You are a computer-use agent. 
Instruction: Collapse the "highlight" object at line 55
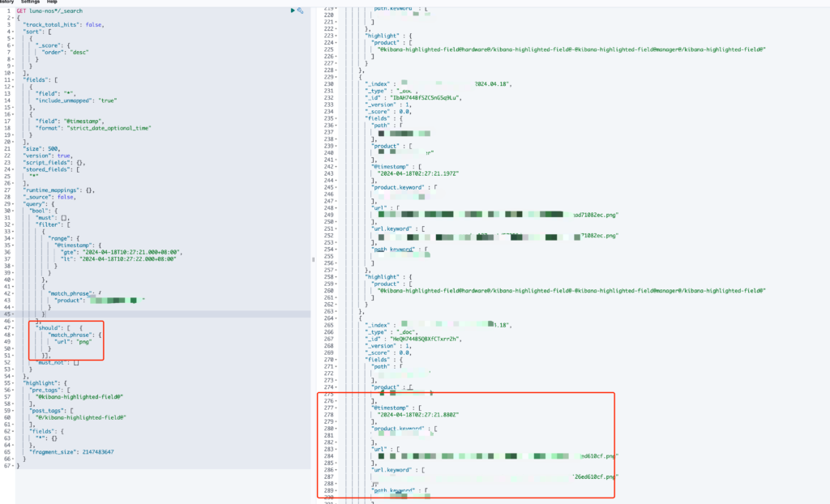(13, 382)
